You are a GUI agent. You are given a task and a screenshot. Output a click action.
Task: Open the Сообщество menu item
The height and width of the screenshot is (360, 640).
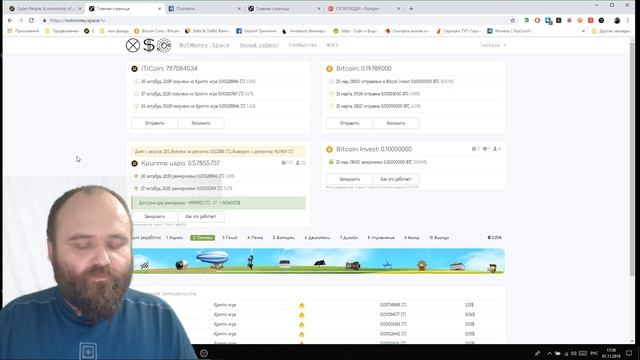click(x=302, y=45)
